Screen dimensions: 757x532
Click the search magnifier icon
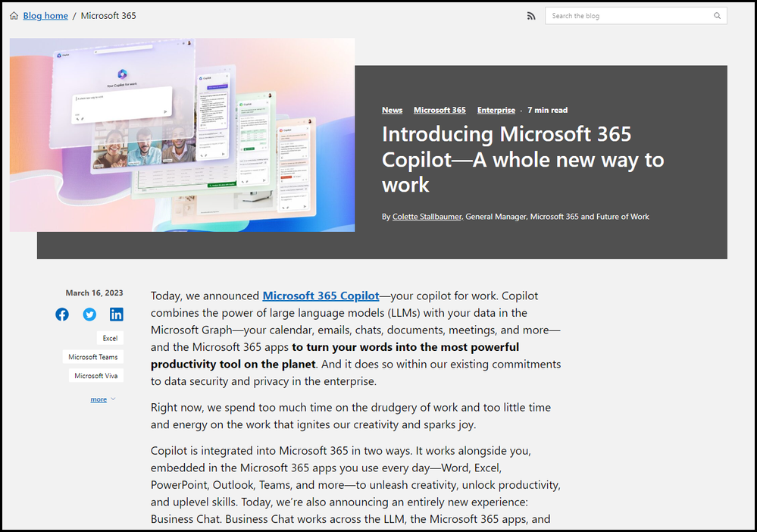click(x=718, y=16)
